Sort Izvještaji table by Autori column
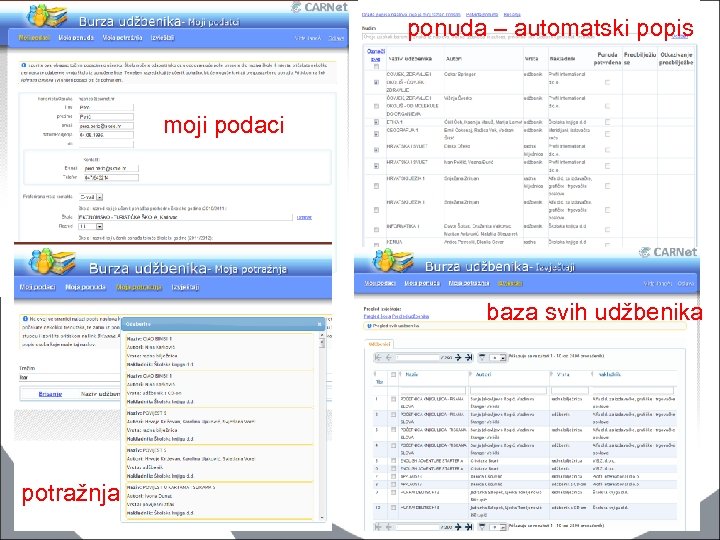 click(x=483, y=375)
